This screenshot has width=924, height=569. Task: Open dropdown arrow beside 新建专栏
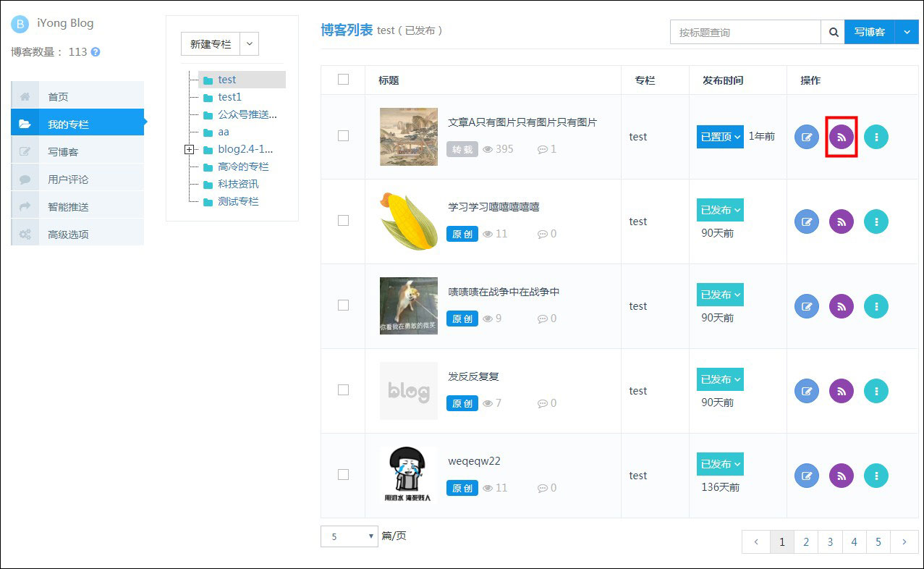point(249,43)
